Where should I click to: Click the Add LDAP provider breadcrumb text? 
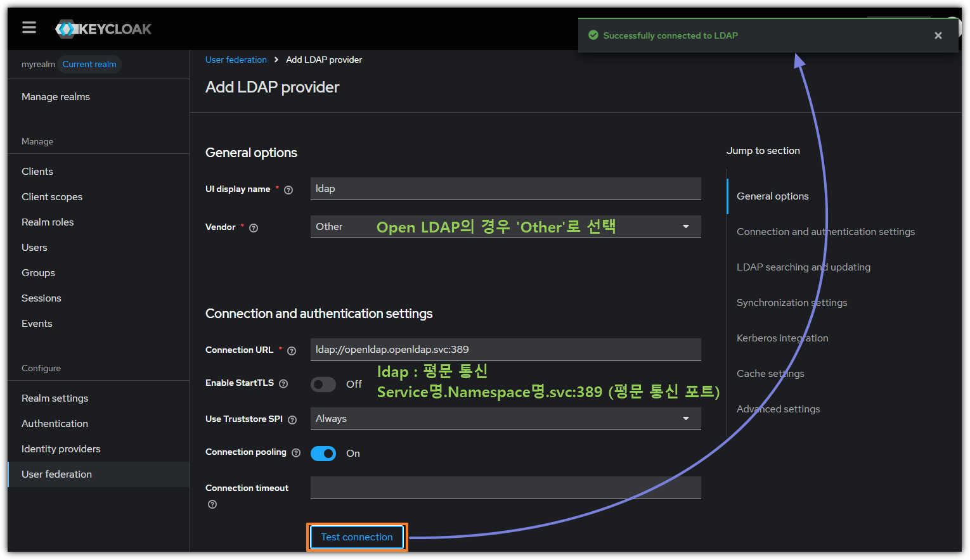coord(324,60)
